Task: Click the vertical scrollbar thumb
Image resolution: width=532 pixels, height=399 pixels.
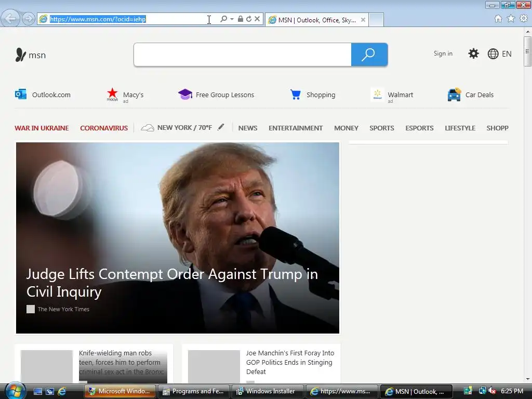Action: [528, 51]
